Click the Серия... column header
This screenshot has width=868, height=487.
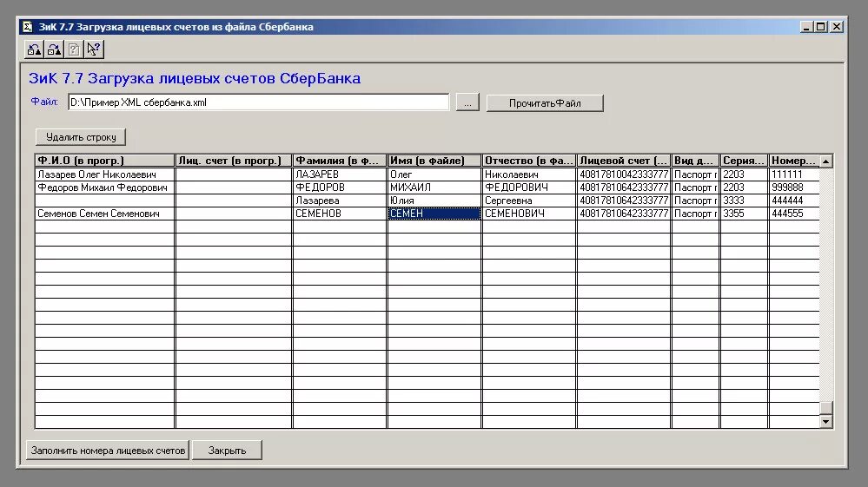click(744, 161)
